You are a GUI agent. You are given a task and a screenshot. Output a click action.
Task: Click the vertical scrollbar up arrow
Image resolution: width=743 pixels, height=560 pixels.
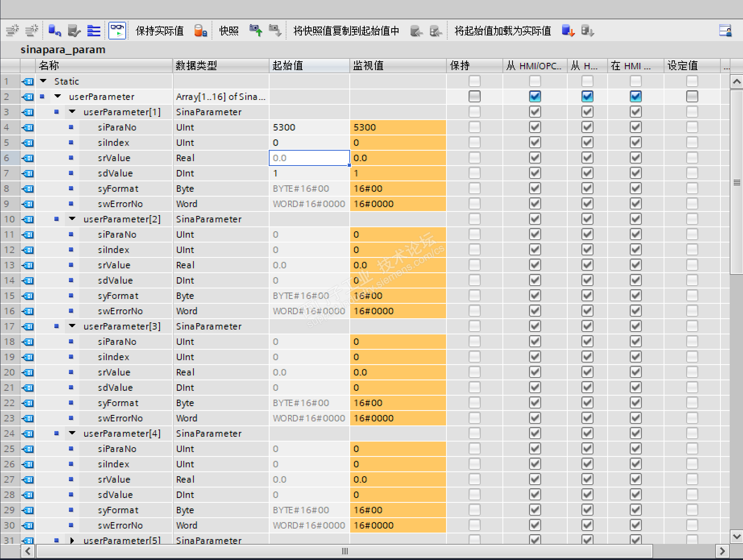pyautogui.click(x=737, y=82)
